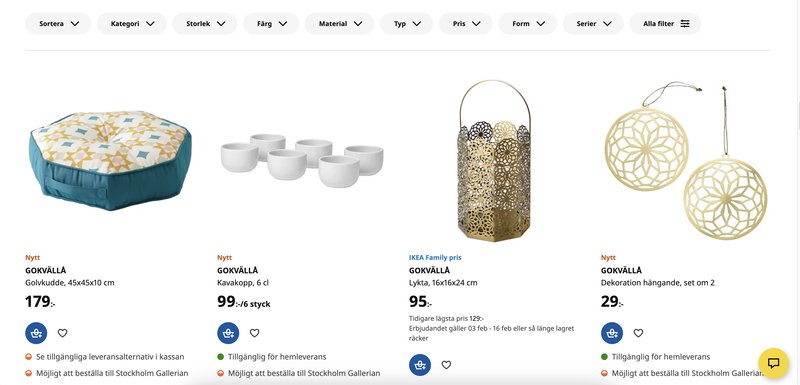This screenshot has height=385, width=800.
Task: Open the Material filter dropdown
Action: pyautogui.click(x=339, y=23)
